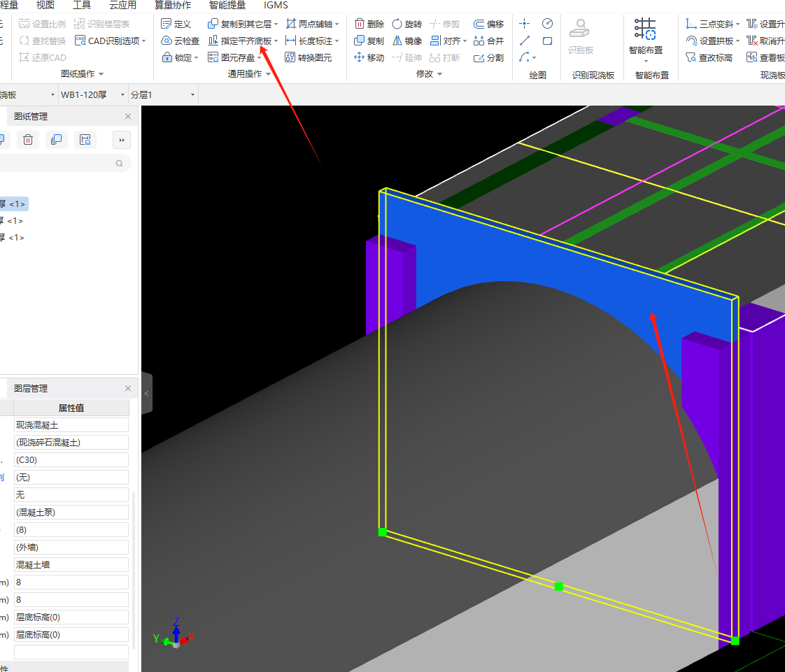Viewport: 785px width, 672px height.
Task: Click the 复制 copy tool
Action: (x=369, y=41)
